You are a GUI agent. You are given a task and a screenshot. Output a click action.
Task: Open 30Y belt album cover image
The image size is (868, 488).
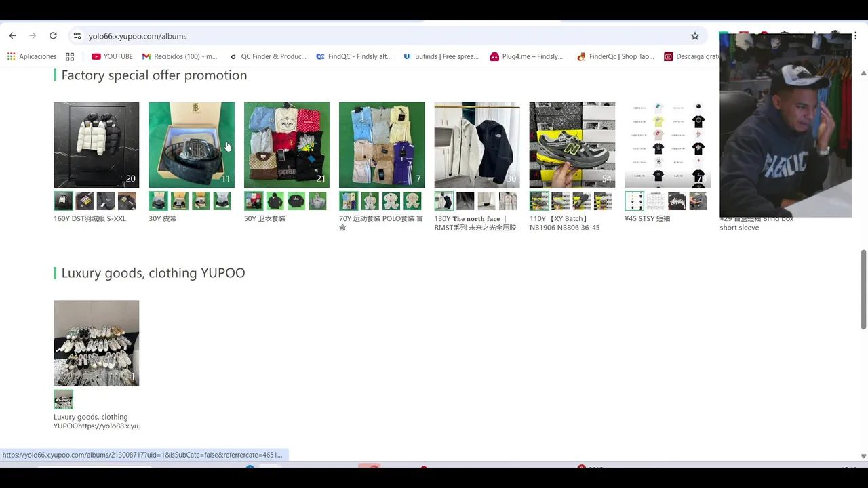191,145
